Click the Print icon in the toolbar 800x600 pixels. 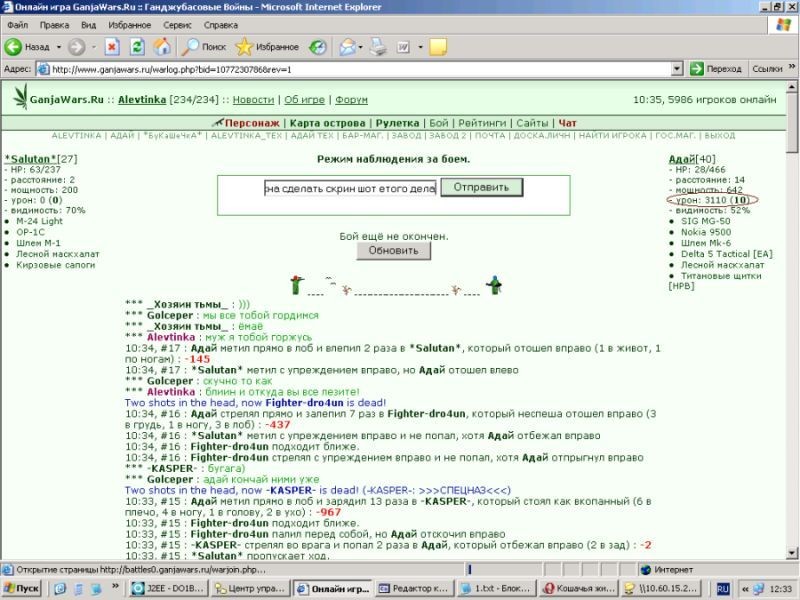click(378, 47)
